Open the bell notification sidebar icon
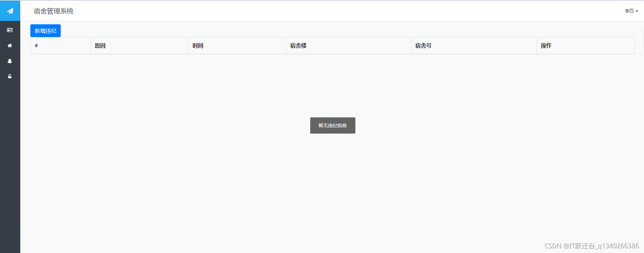This screenshot has height=253, width=644. [x=10, y=61]
